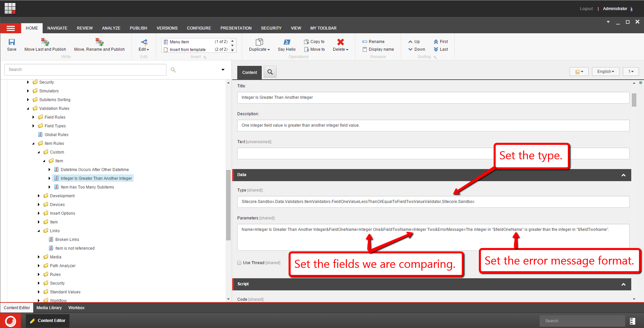Click the red Delete icon
The height and width of the screenshot is (328, 644).
click(x=340, y=42)
